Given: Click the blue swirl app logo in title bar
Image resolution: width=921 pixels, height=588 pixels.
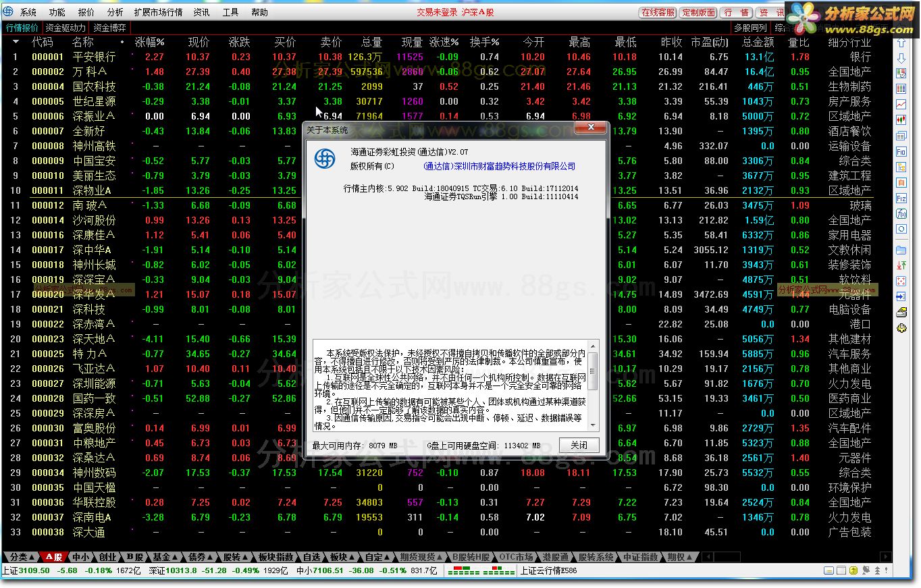Looking at the screenshot, I should (9, 11).
